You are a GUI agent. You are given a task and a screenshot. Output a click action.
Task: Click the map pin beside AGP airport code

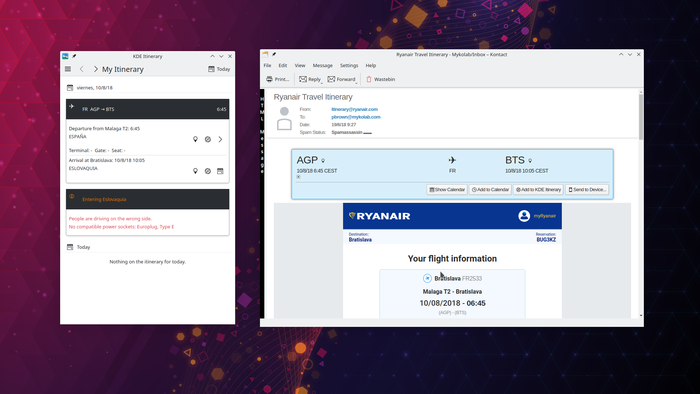(x=323, y=161)
